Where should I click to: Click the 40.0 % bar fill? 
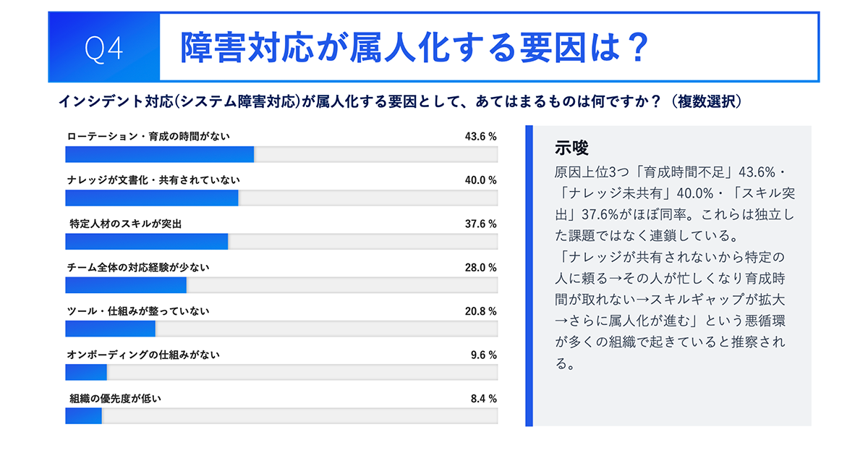coord(152,198)
